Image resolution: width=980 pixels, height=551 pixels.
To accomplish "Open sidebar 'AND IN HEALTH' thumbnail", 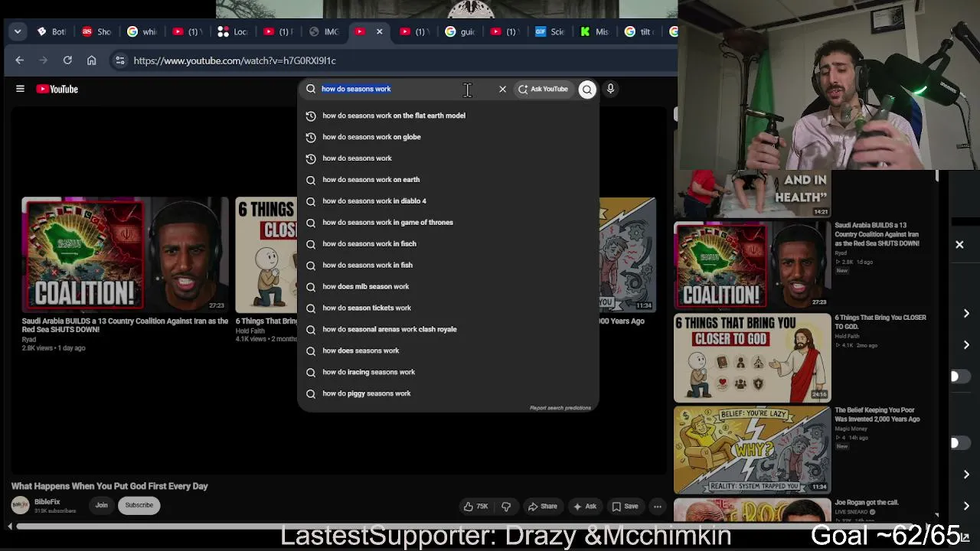I will (752, 194).
